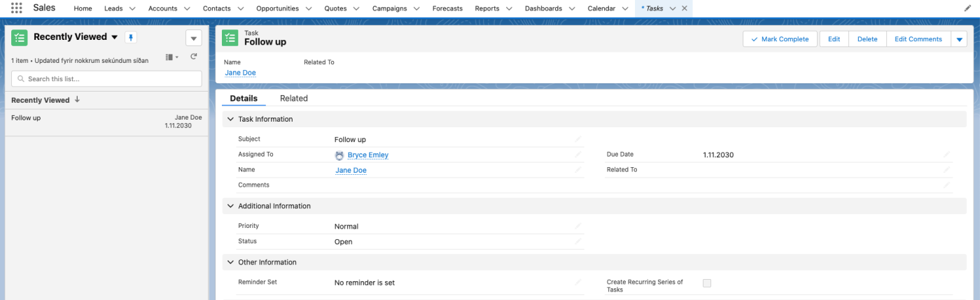980x300 pixels.
Task: Click the pencil icon to edit navigation
Action: [967, 8]
